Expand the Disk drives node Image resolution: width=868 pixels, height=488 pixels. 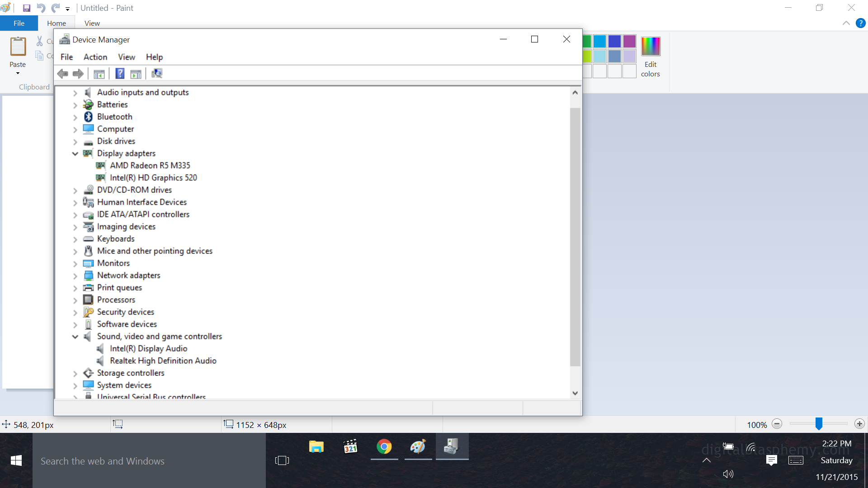[x=75, y=141]
